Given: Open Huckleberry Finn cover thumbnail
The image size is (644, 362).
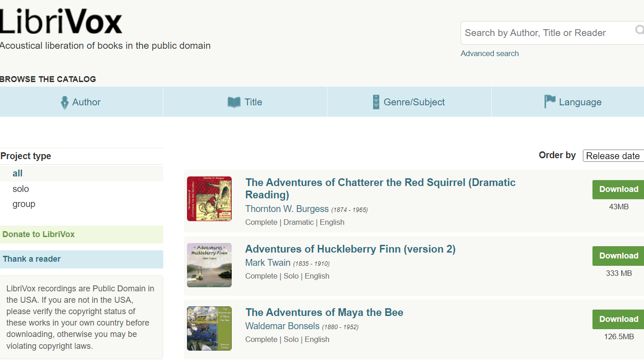Looking at the screenshot, I should coord(209,265).
